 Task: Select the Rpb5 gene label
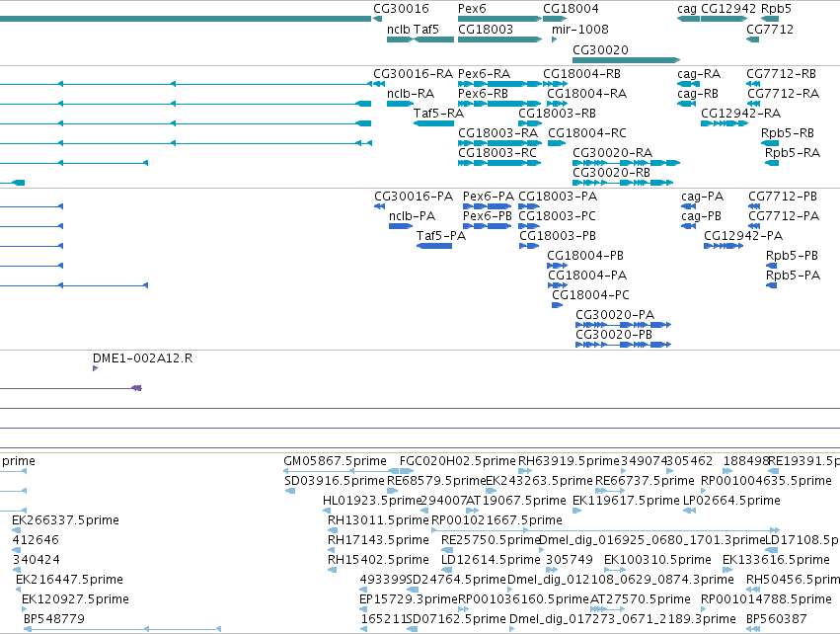tap(776, 9)
